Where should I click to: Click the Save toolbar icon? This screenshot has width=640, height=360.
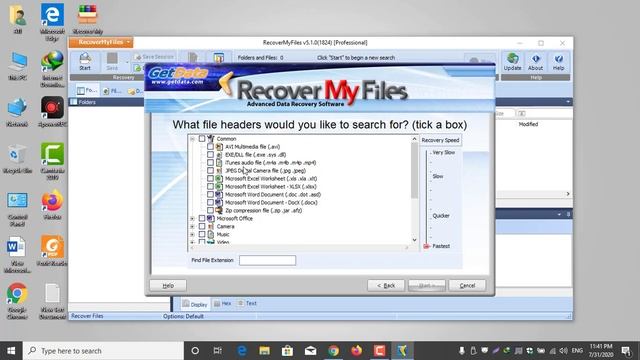pos(112,62)
